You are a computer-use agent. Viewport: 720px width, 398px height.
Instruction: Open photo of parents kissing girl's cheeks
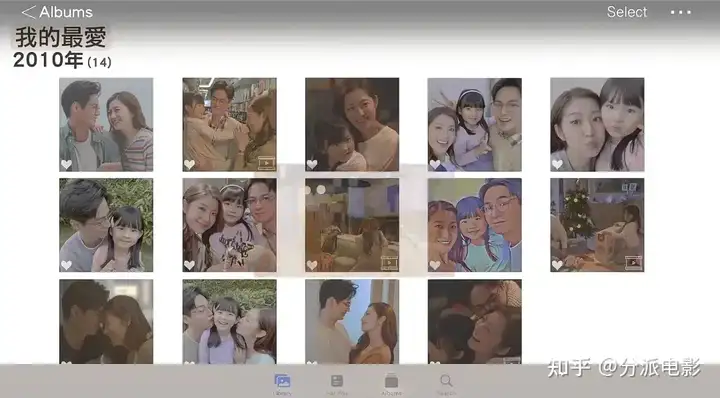[x=230, y=322]
